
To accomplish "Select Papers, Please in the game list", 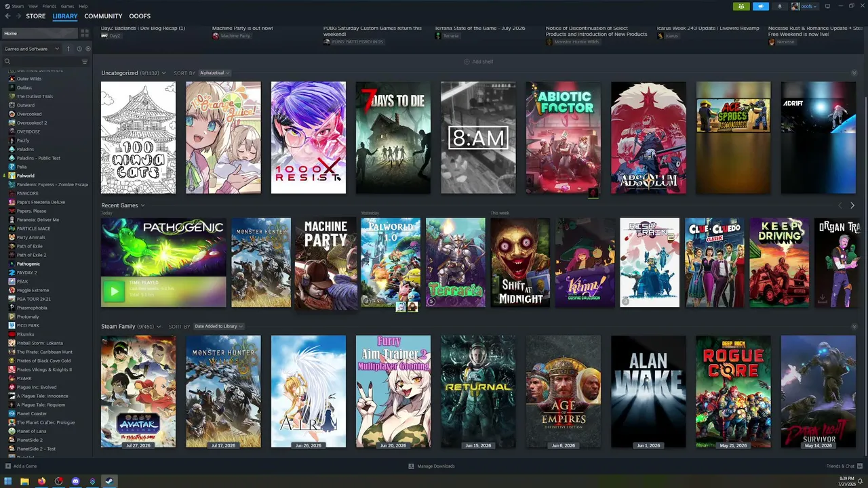I will point(32,211).
